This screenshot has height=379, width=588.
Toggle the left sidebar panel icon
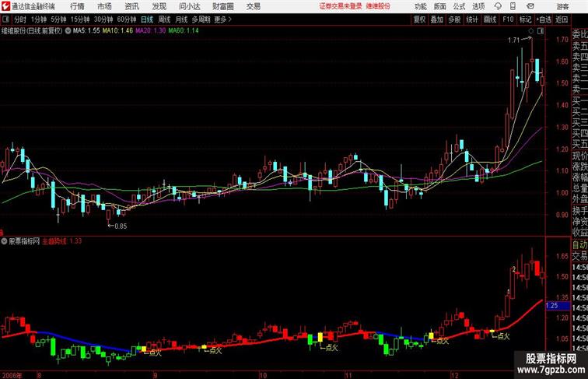(5, 19)
